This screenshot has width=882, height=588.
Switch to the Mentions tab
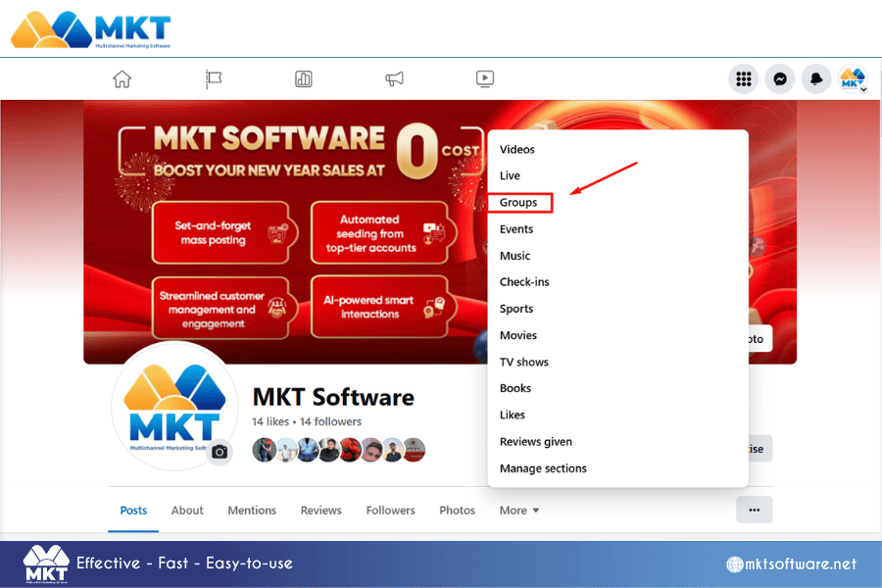[252, 511]
